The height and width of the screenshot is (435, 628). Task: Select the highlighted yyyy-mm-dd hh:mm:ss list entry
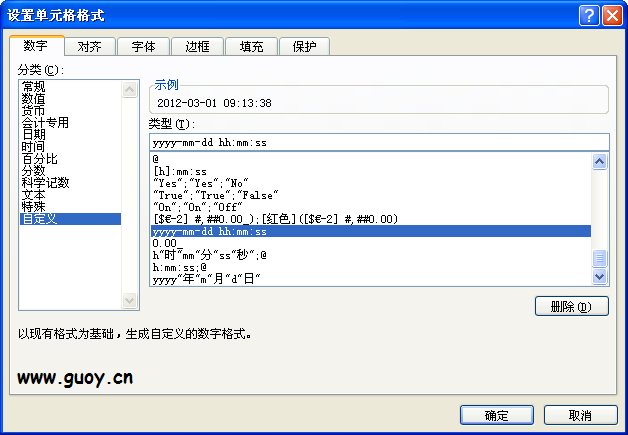pos(371,231)
